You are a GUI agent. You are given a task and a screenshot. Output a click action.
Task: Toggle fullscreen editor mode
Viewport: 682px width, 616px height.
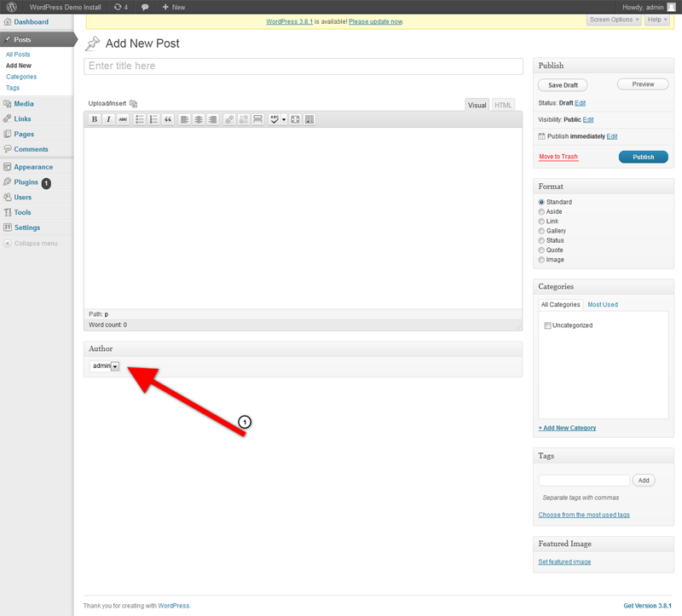click(x=295, y=119)
